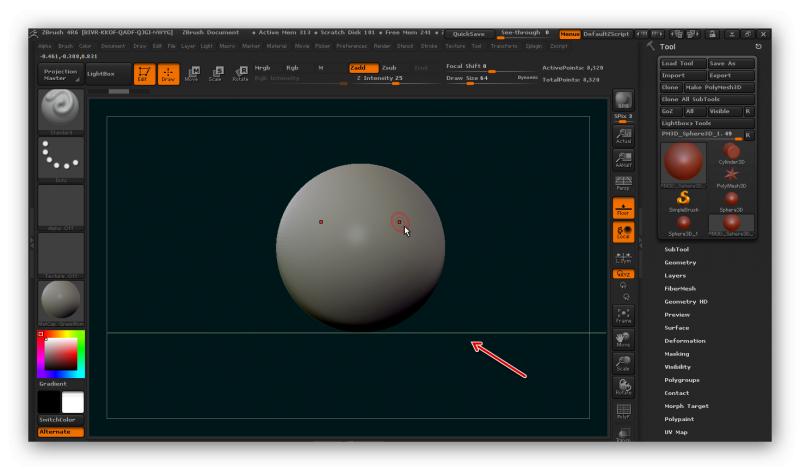Click the Load Tool button
The image size is (800, 470).
(x=683, y=63)
